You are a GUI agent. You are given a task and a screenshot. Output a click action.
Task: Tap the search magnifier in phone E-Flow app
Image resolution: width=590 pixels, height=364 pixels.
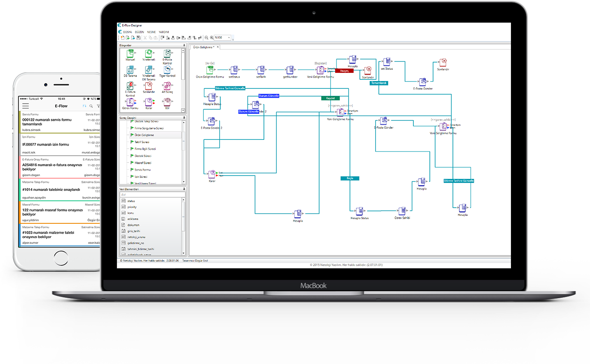click(91, 106)
